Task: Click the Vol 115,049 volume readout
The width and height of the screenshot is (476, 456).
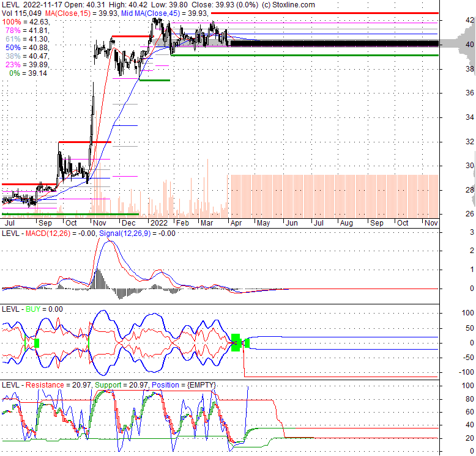Action: pos(22,13)
